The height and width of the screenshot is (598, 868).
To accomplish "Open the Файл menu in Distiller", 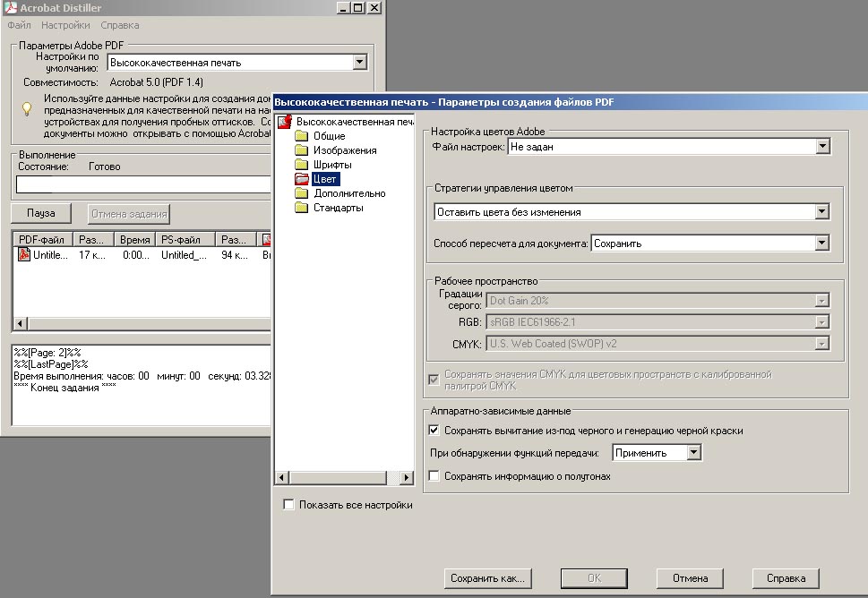I will tap(20, 25).
